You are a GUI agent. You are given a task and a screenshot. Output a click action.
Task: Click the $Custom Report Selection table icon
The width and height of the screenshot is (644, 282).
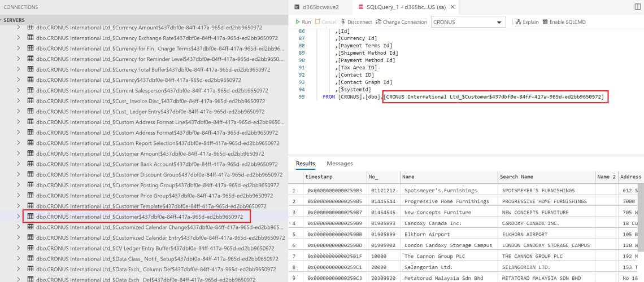click(30, 143)
